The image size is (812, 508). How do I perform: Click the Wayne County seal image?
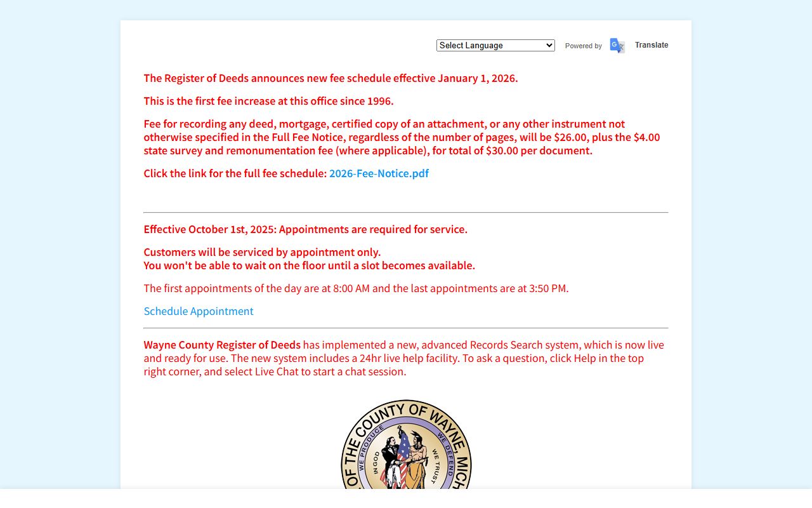[406, 444]
